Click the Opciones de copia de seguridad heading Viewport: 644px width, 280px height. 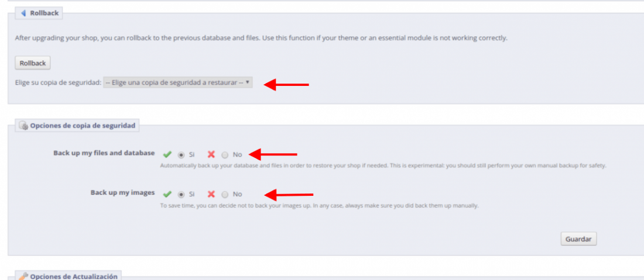coord(83,126)
